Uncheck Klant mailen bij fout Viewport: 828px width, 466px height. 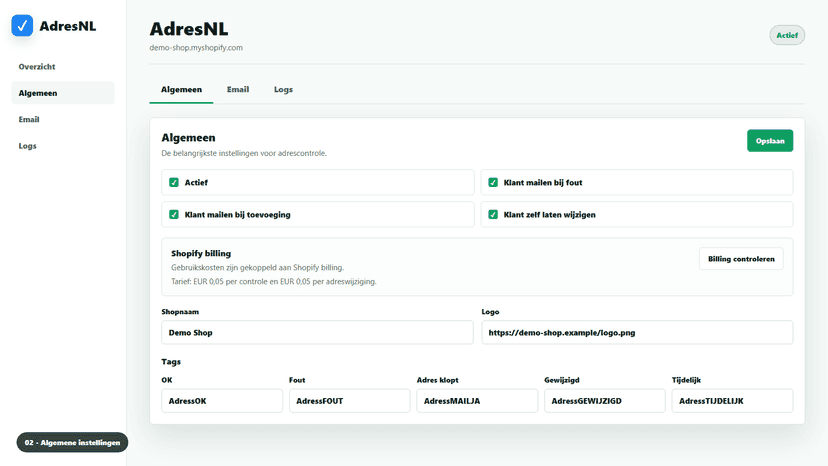(x=493, y=182)
